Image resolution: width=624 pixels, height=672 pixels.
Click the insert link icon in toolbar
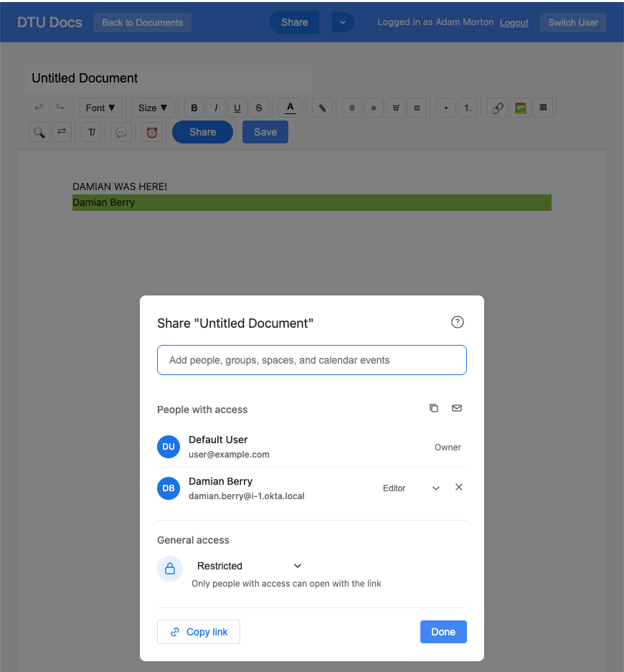497,108
